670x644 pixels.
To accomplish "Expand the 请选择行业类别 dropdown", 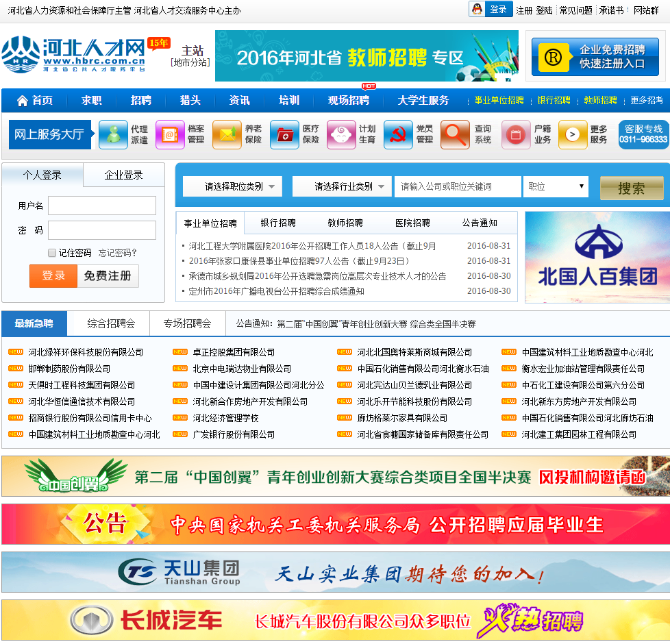I will [x=342, y=186].
